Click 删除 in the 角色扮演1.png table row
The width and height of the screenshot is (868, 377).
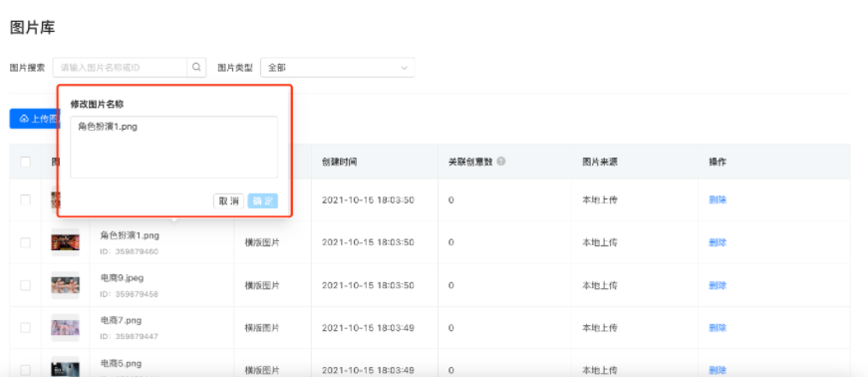[x=718, y=242]
